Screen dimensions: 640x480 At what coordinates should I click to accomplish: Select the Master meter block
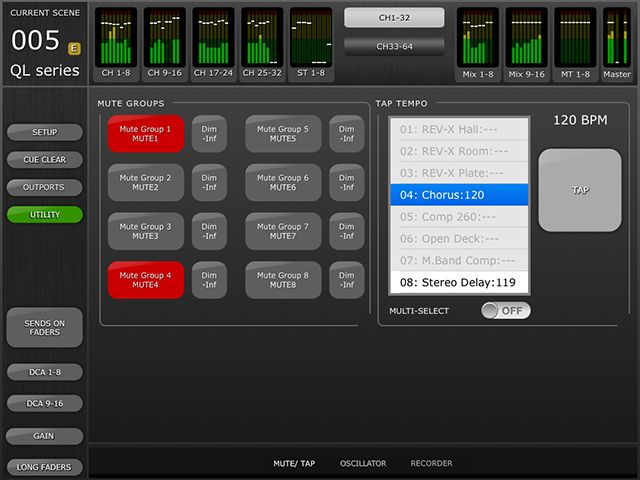[x=617, y=42]
